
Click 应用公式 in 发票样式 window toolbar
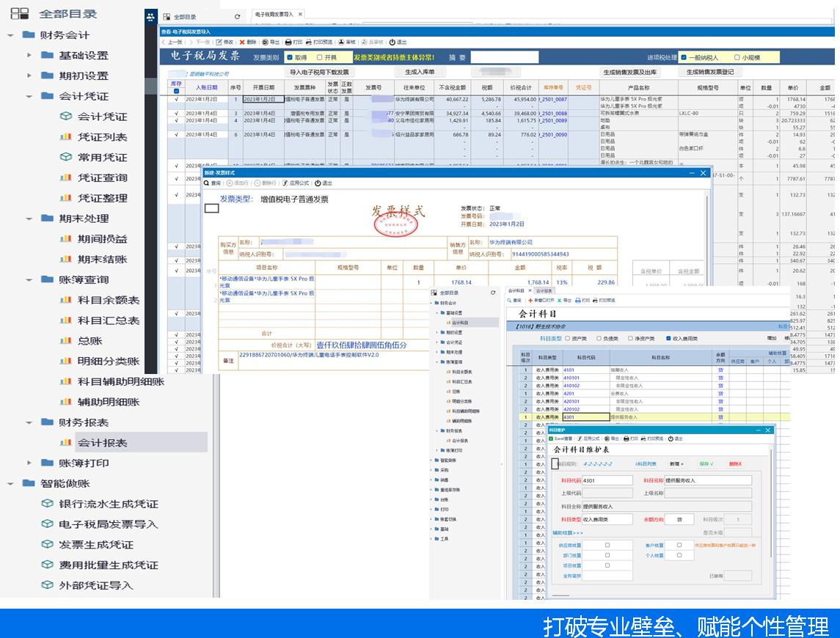[x=296, y=183]
